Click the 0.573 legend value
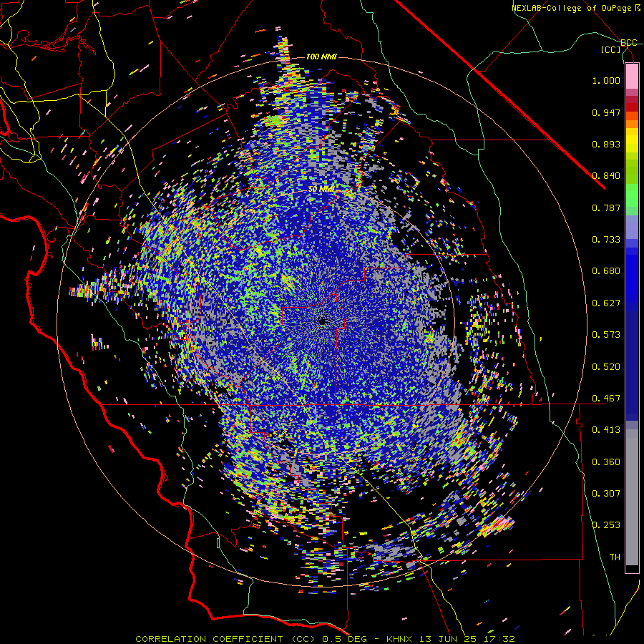The height and width of the screenshot is (644, 644). (x=606, y=335)
